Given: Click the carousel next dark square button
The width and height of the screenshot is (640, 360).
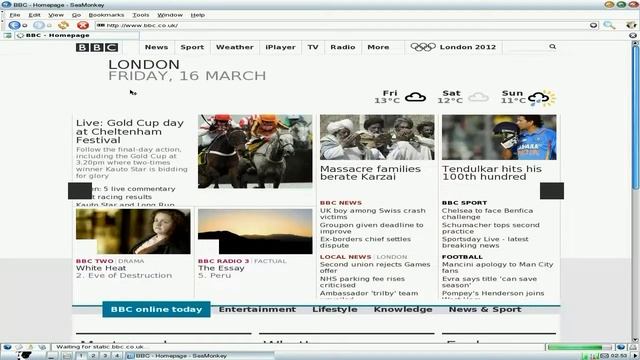Looking at the screenshot, I should pyautogui.click(x=552, y=191).
